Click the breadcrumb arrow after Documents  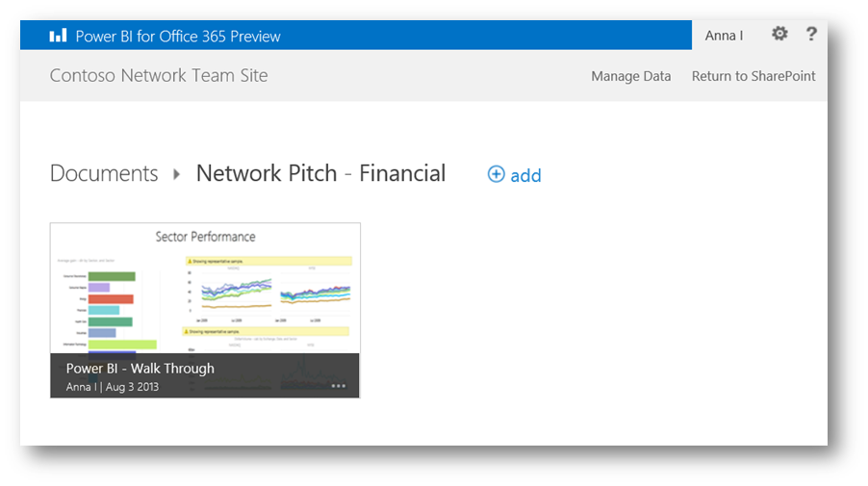(177, 174)
